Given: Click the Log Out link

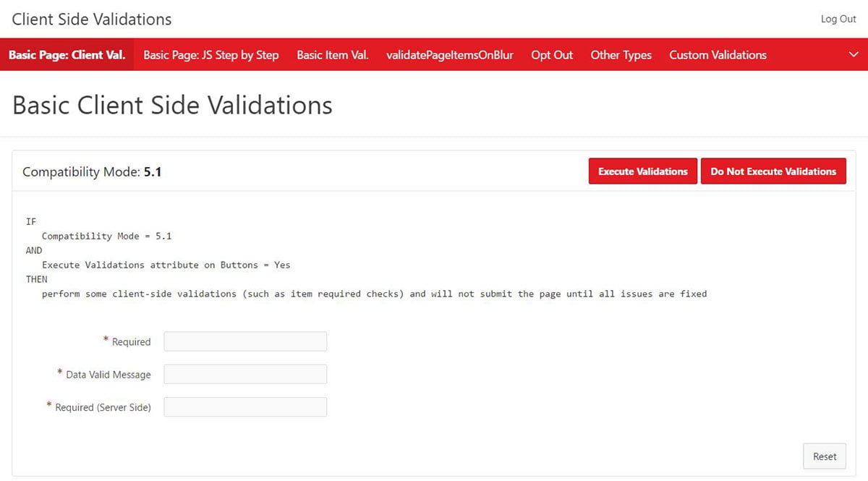Looking at the screenshot, I should [838, 19].
